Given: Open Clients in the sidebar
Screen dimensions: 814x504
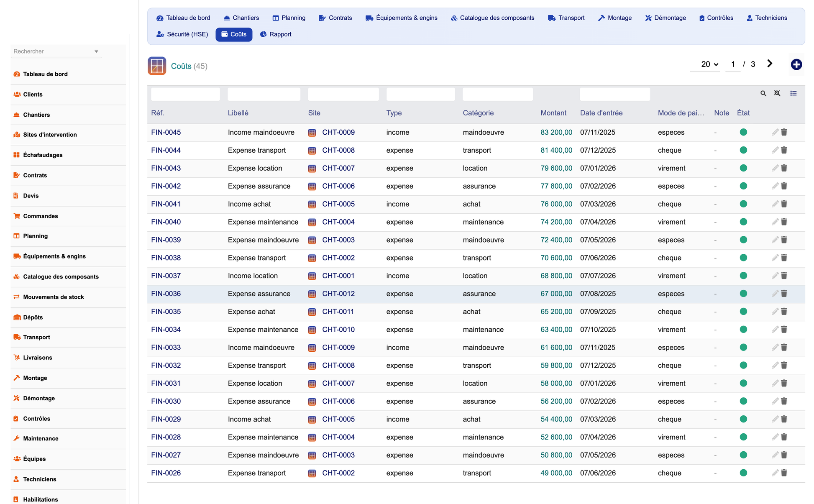Looking at the screenshot, I should 33,94.
